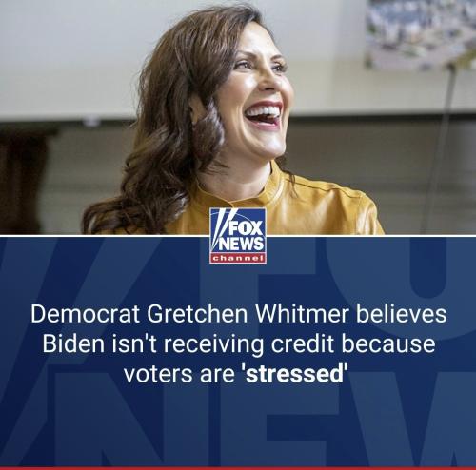This screenshot has width=476, height=470.
Task: Click the red "channel" strip in the logo
Action: click(238, 259)
